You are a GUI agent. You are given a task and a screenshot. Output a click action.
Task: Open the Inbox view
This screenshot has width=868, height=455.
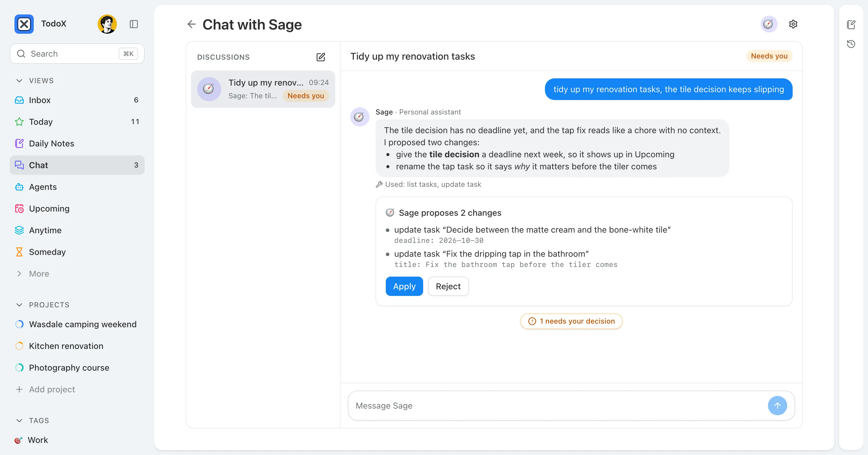pyautogui.click(x=77, y=100)
